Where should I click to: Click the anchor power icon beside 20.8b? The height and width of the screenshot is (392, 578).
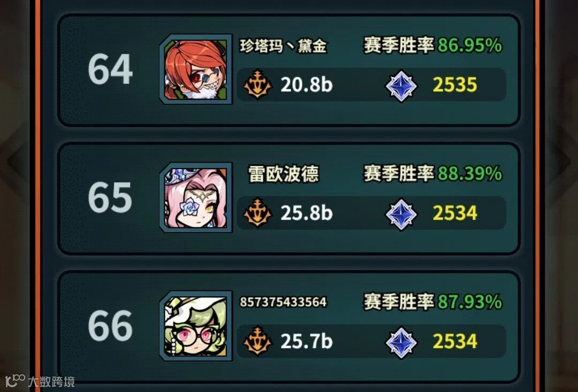point(257,84)
